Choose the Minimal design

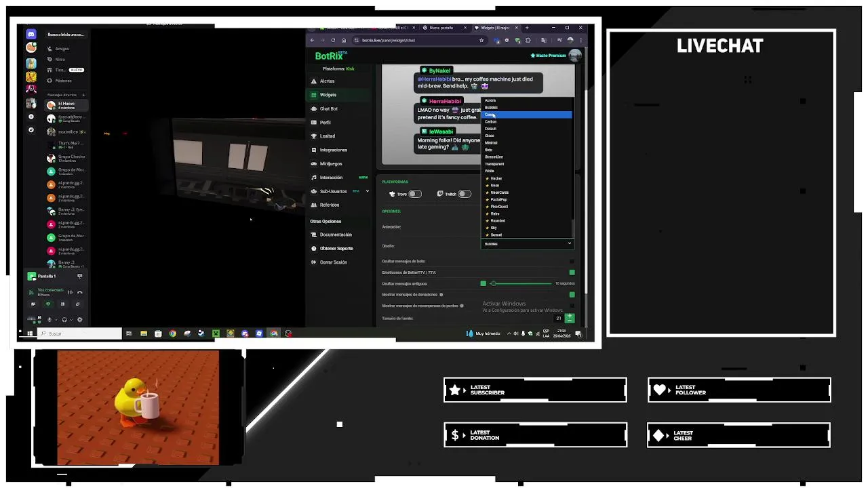point(527,143)
